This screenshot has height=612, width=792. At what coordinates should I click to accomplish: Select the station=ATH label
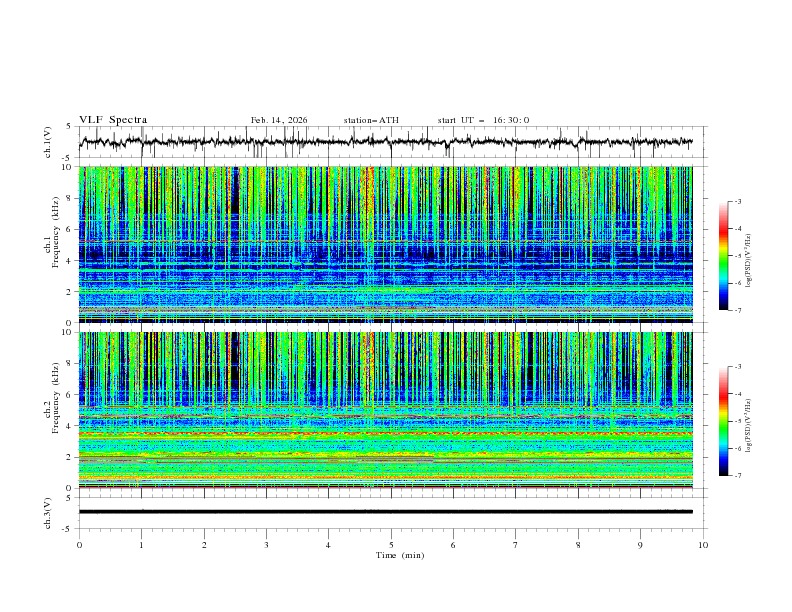[x=371, y=120]
